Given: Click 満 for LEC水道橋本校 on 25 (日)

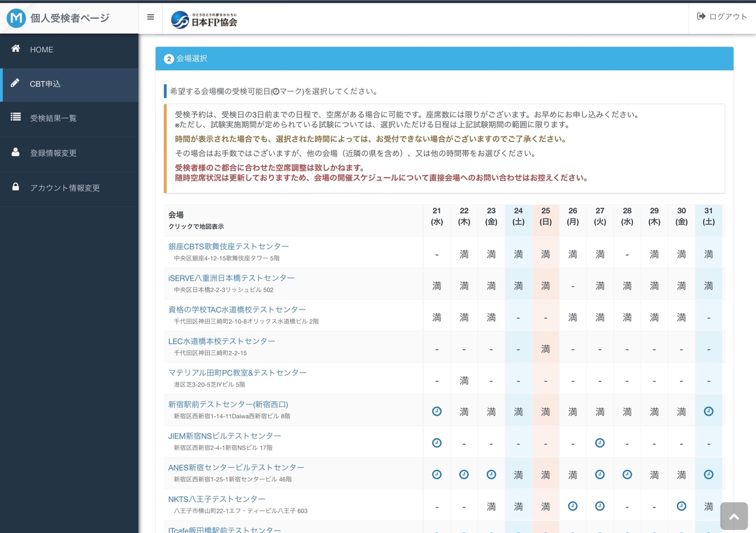Looking at the screenshot, I should (546, 349).
